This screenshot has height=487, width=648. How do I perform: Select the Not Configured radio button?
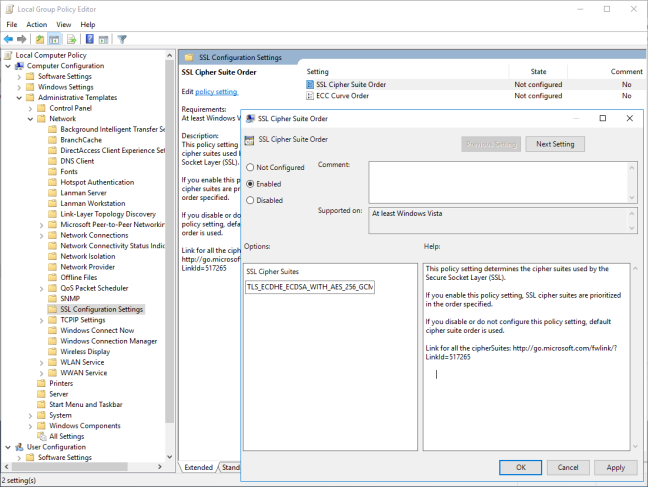click(x=250, y=167)
